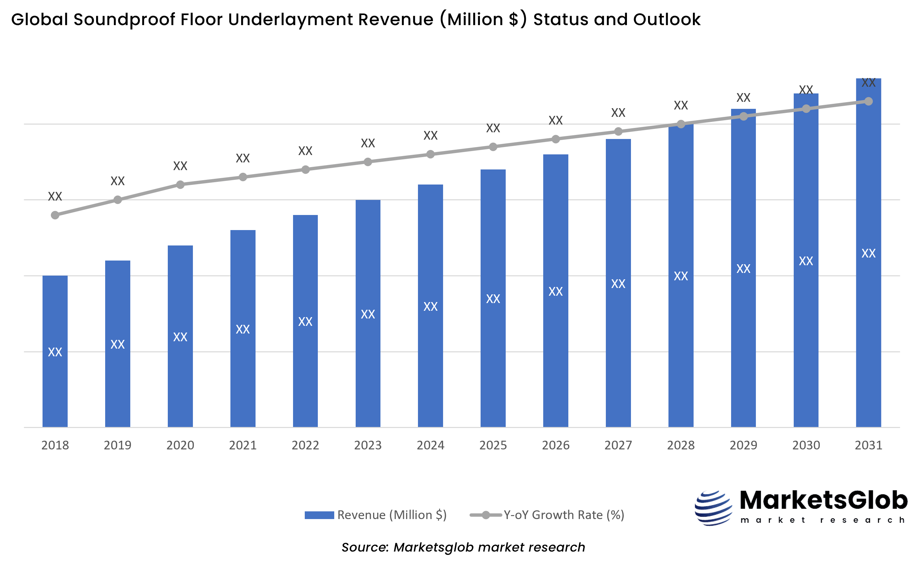Click the 2019 growth rate line marker
Screen dimensions: 924x578
tap(118, 200)
